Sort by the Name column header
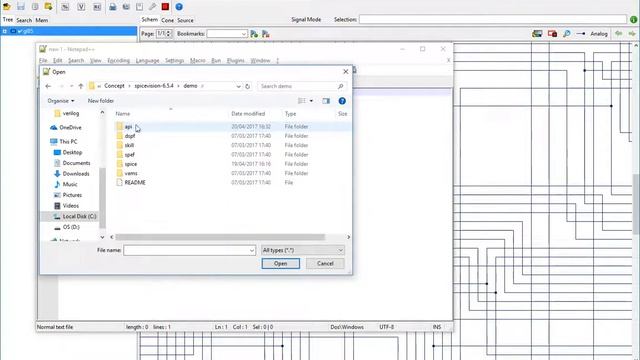 (x=122, y=114)
